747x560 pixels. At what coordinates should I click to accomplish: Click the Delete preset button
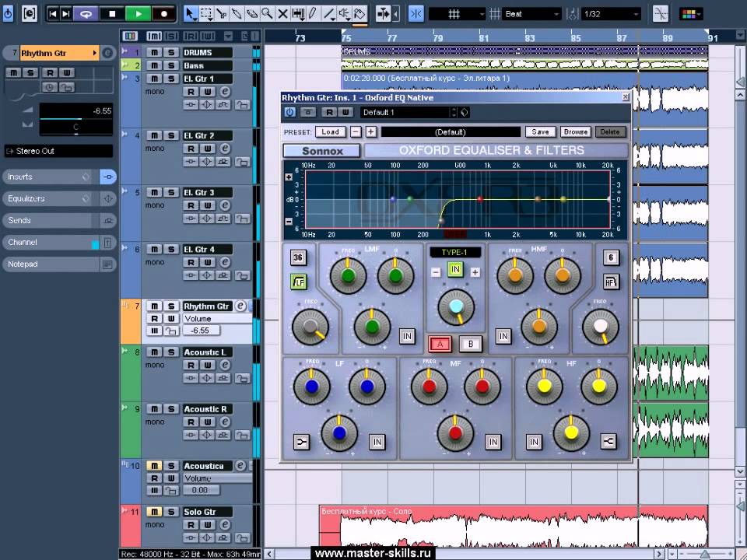(610, 132)
